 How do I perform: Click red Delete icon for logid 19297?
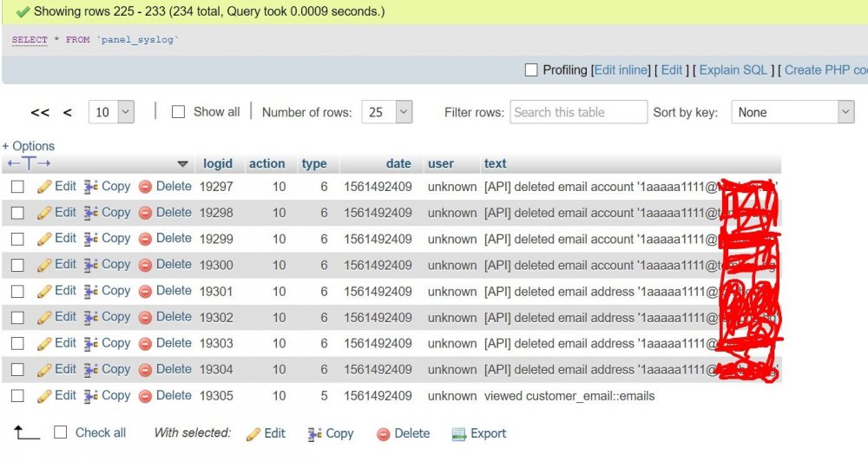pos(145,188)
